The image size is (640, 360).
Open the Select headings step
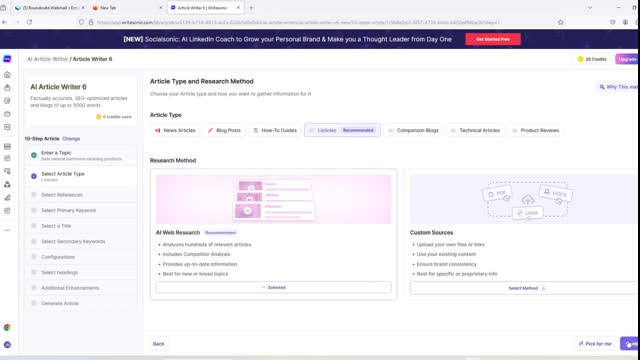pyautogui.click(x=81, y=272)
